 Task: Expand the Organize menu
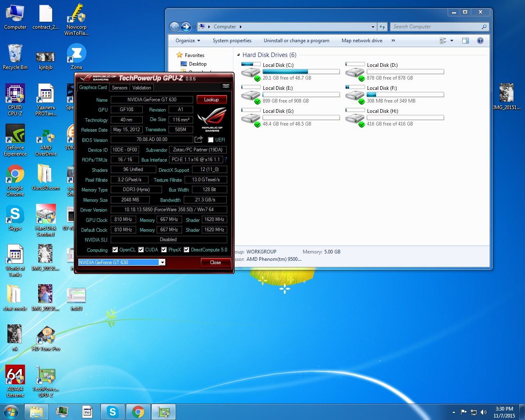(x=187, y=41)
